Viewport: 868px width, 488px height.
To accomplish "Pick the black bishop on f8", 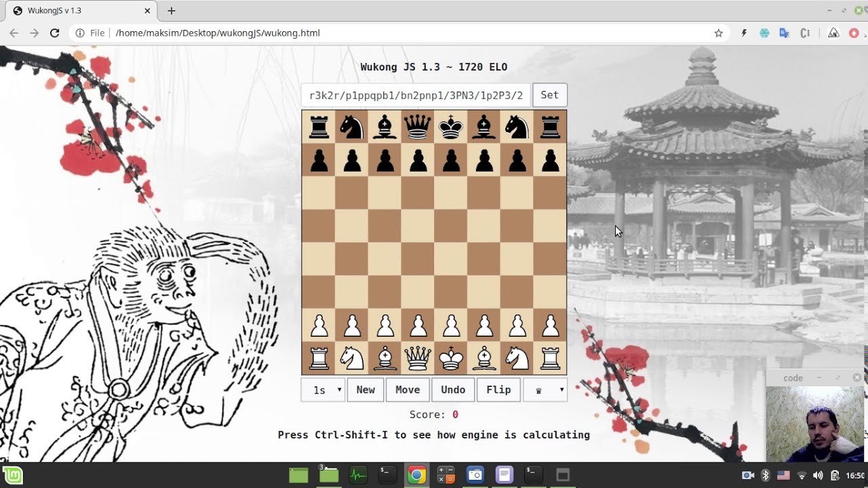I will 484,127.
